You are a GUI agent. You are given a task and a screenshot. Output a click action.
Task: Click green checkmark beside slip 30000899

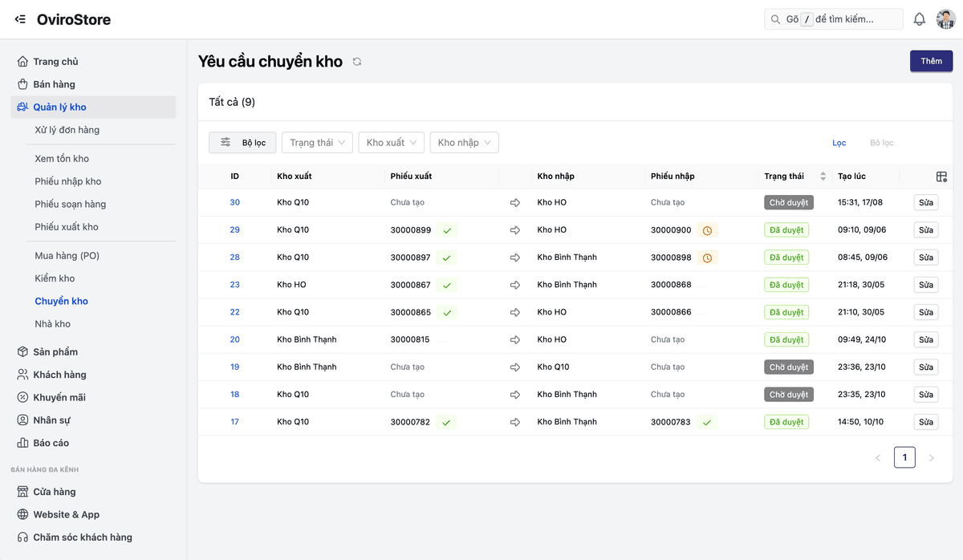pos(447,230)
